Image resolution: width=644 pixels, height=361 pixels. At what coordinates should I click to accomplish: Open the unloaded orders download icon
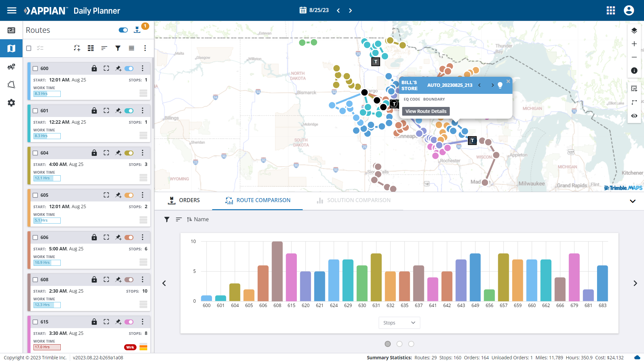(x=137, y=30)
